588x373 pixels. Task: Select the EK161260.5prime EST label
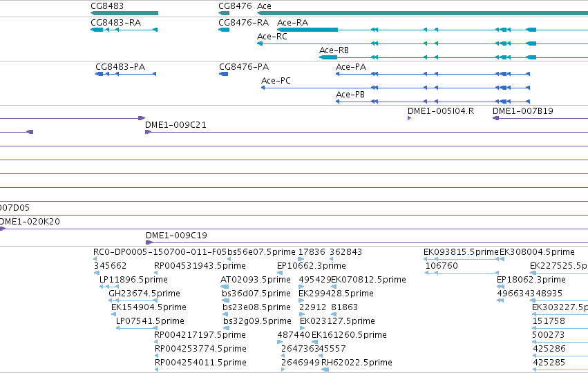point(349,335)
